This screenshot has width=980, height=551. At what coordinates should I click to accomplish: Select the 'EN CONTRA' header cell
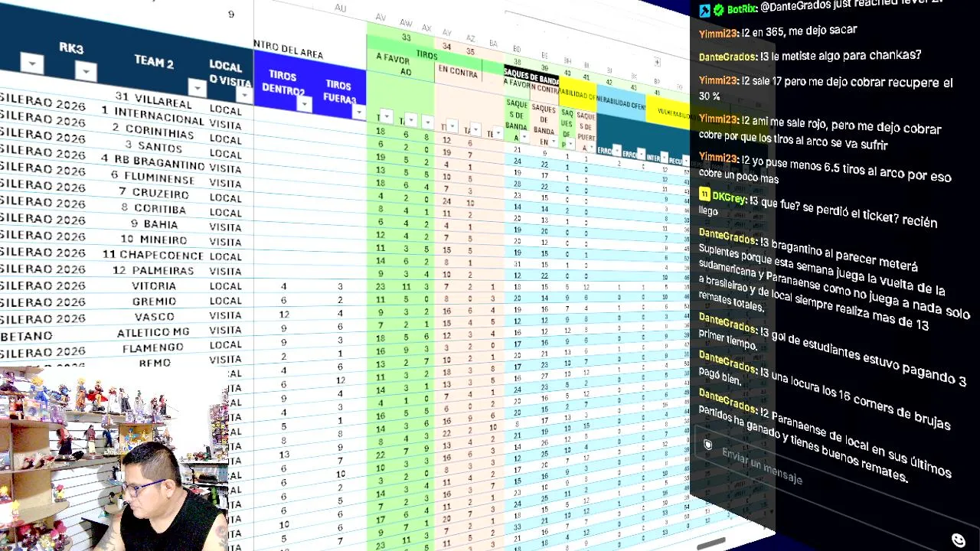click(457, 73)
